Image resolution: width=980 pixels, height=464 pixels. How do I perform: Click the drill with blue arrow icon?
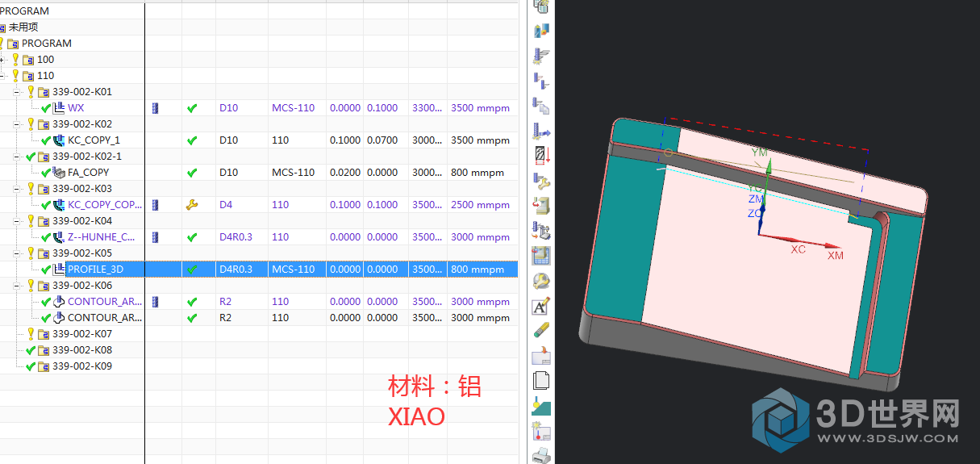pos(541,131)
